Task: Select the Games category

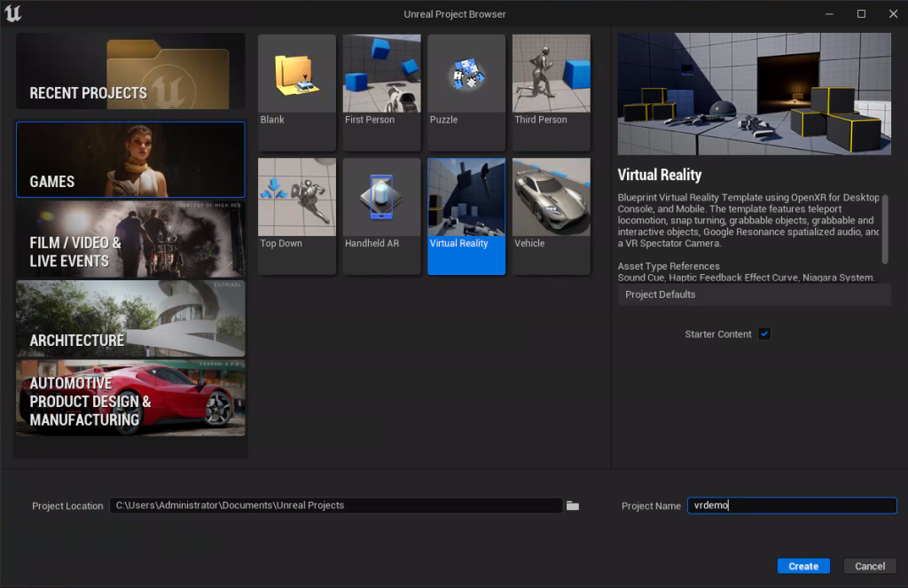Action: tap(130, 160)
